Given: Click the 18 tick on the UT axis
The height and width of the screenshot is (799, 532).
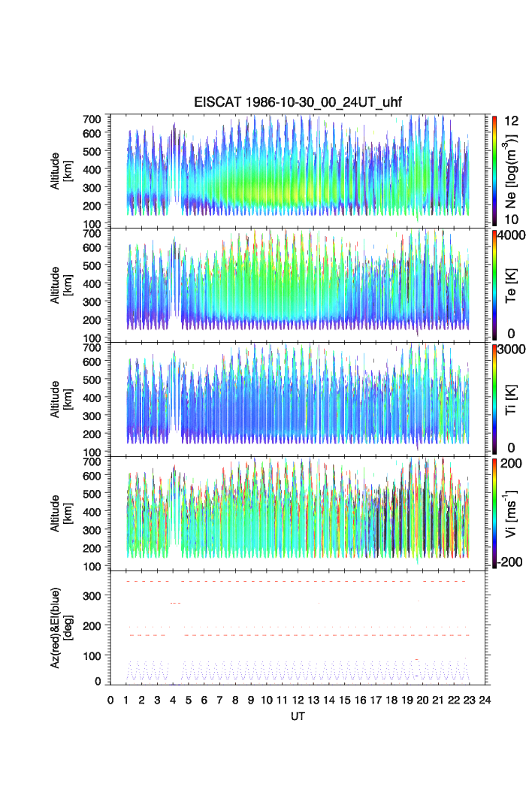Looking at the screenshot, I should click(x=391, y=701).
